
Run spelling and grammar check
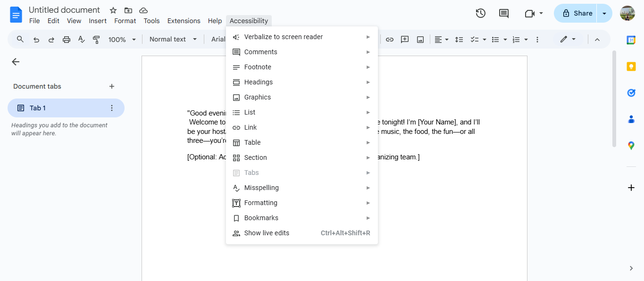pyautogui.click(x=81, y=39)
